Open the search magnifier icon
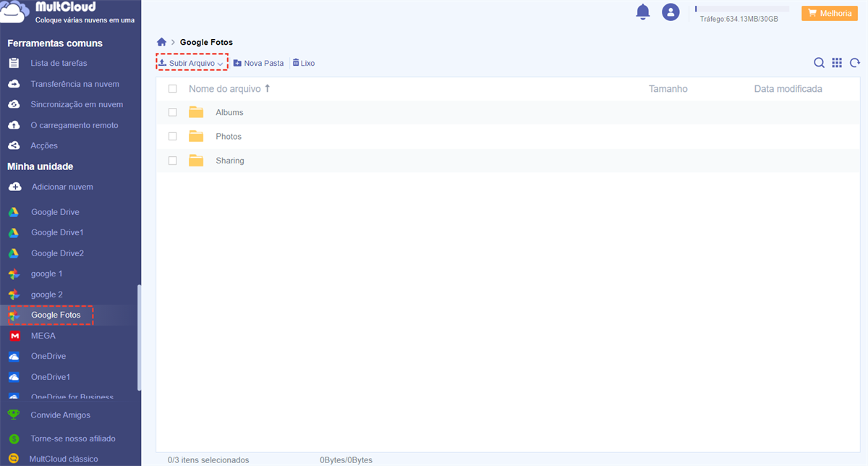This screenshot has height=466, width=868. 819,63
